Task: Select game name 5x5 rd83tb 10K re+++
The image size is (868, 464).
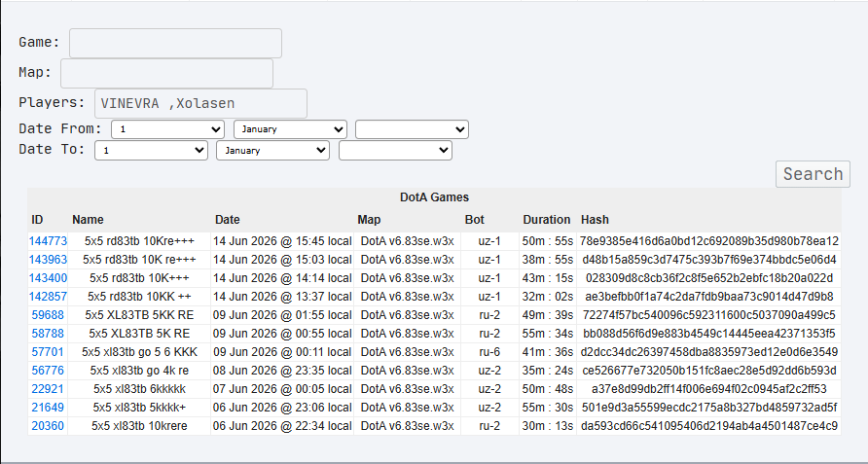Action: coord(139,260)
